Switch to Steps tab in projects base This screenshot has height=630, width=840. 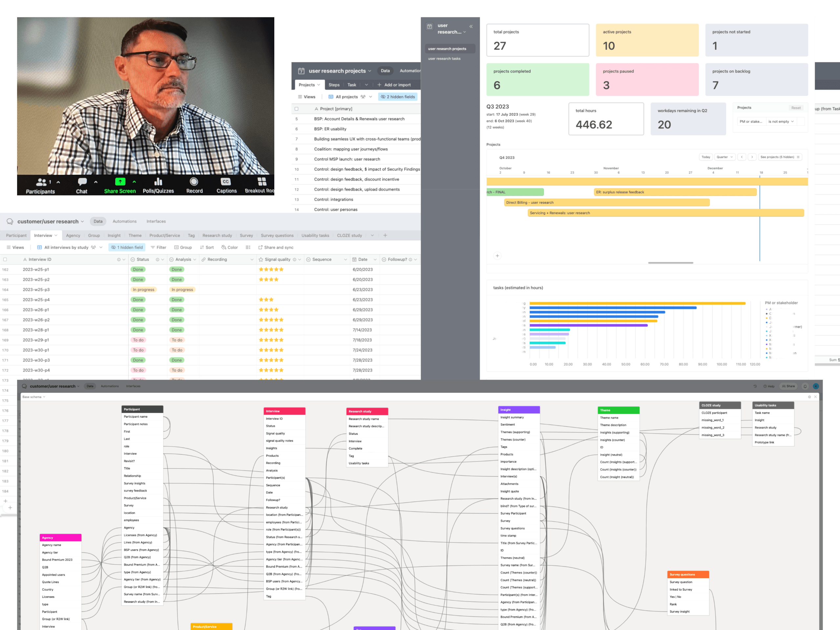pos(334,85)
